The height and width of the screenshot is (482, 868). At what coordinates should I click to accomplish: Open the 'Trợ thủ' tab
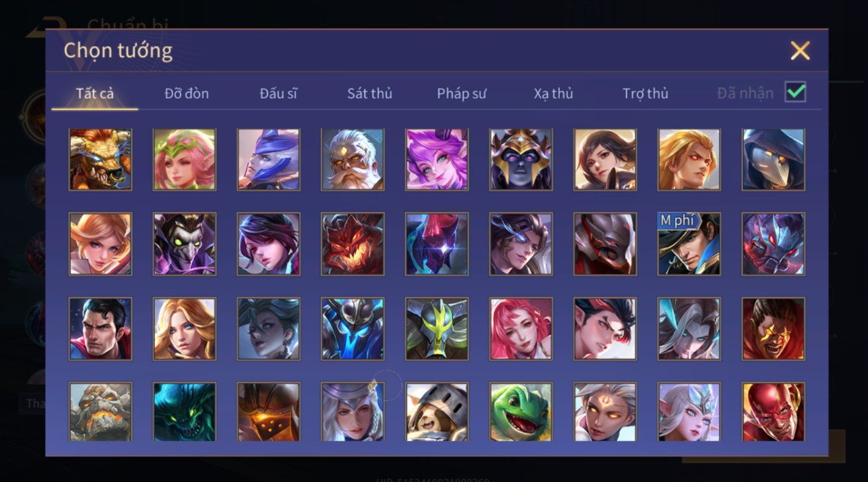click(x=645, y=94)
